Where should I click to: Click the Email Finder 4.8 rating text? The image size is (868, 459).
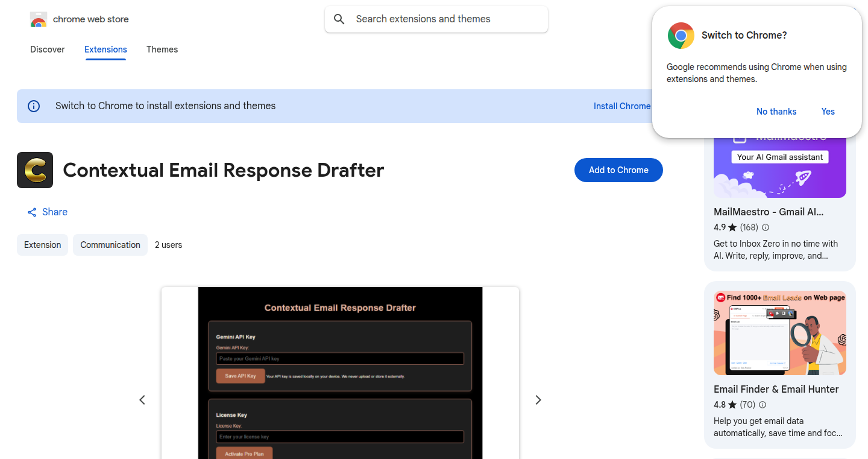pos(720,405)
